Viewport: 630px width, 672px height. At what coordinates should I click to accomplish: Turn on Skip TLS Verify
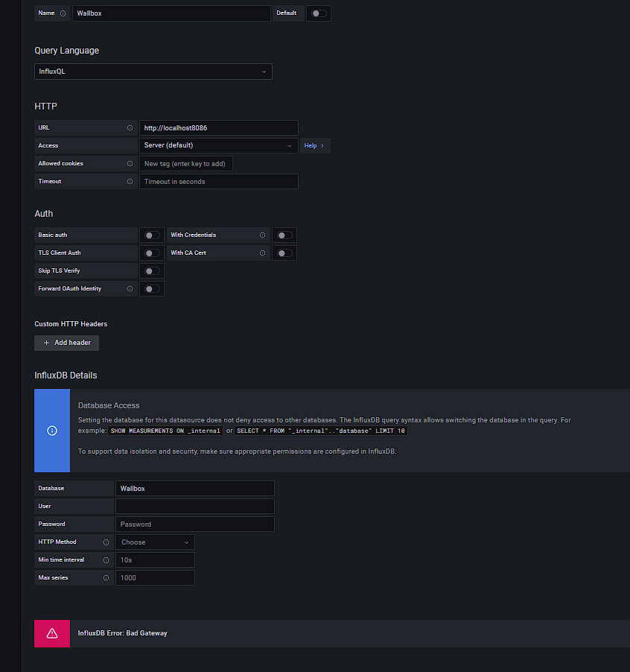(152, 271)
